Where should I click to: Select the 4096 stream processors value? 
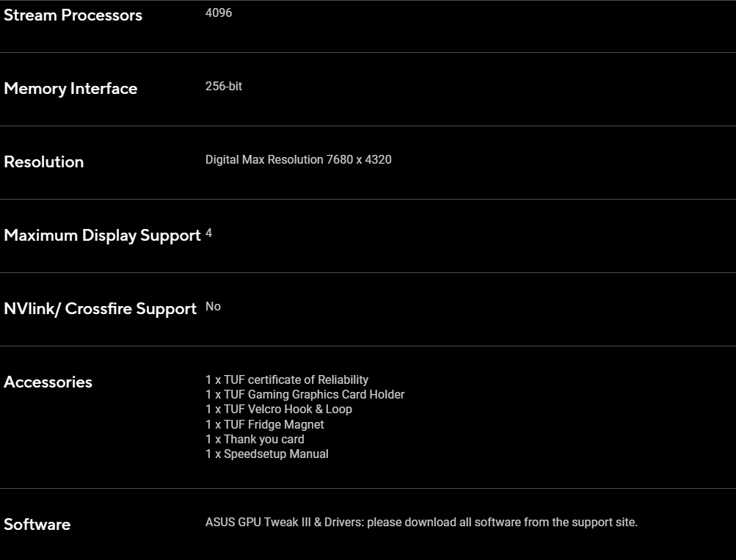(219, 13)
